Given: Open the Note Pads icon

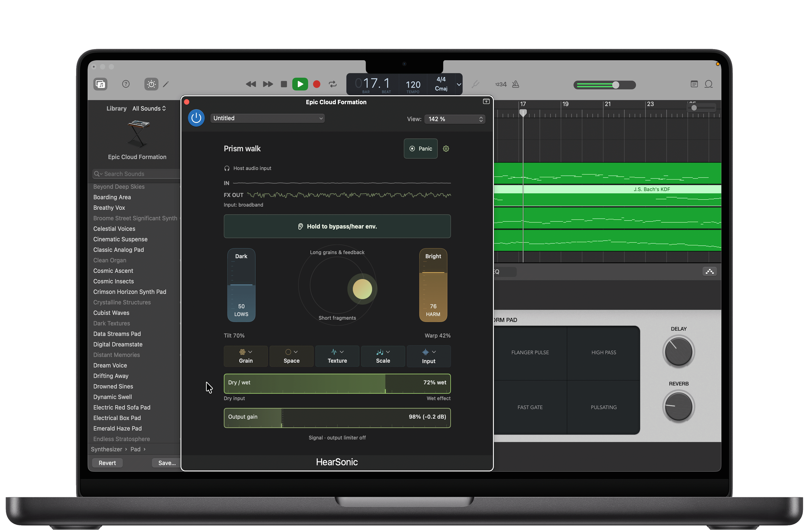Looking at the screenshot, I should coord(694,84).
